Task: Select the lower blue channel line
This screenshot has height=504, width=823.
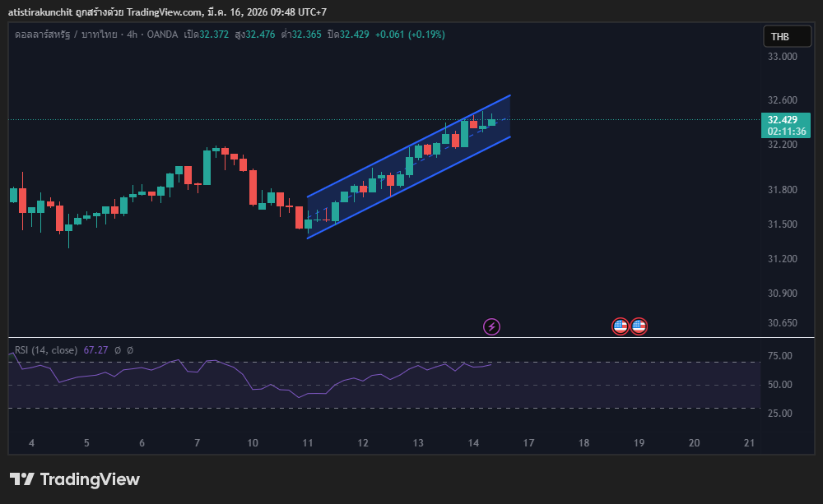Action: click(x=411, y=187)
